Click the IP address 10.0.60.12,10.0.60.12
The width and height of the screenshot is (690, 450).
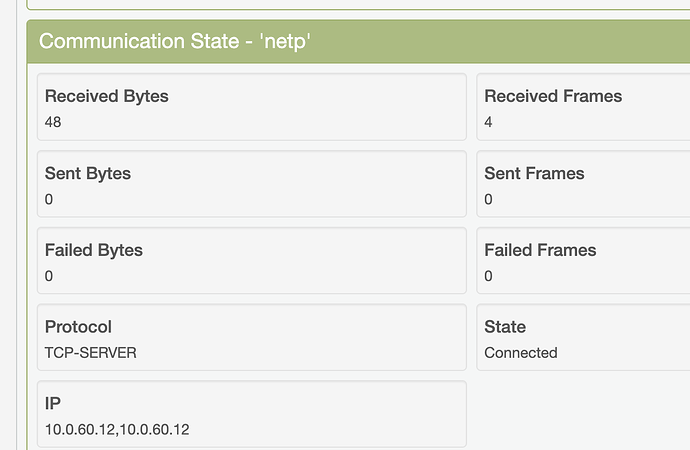117,430
